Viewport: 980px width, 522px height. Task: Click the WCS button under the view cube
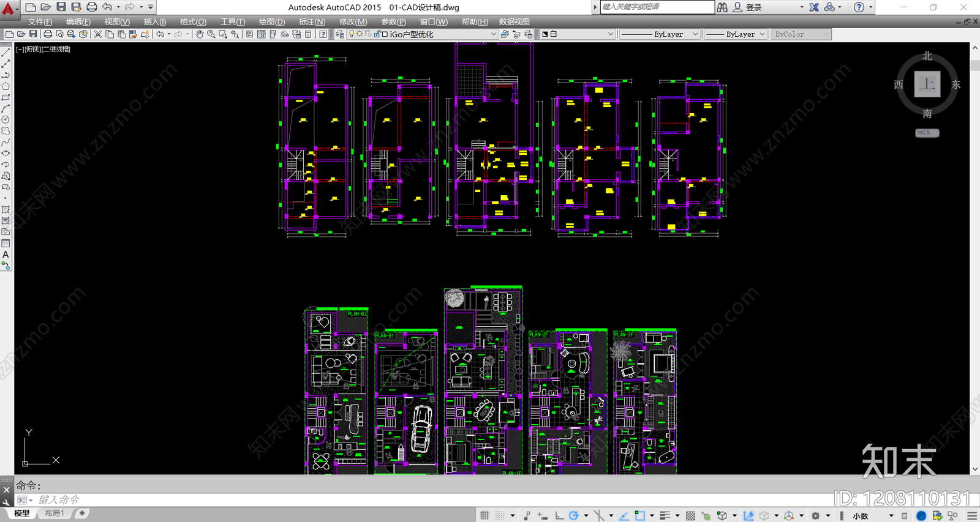pyautogui.click(x=927, y=133)
